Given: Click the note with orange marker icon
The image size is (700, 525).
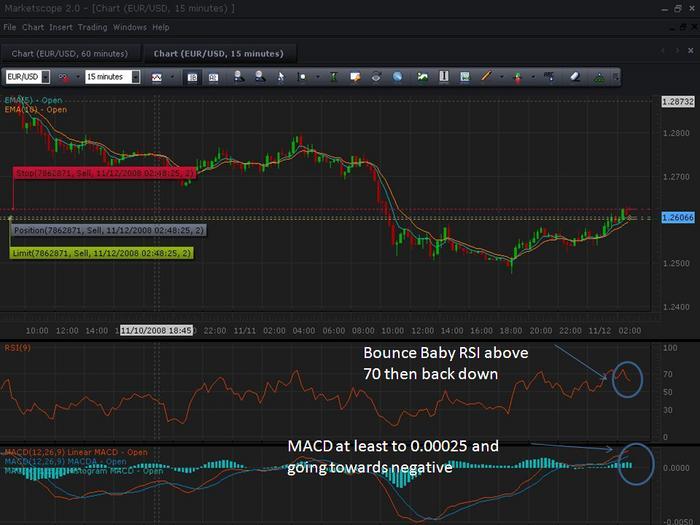Looking at the screenshot, I should click(x=355, y=77).
